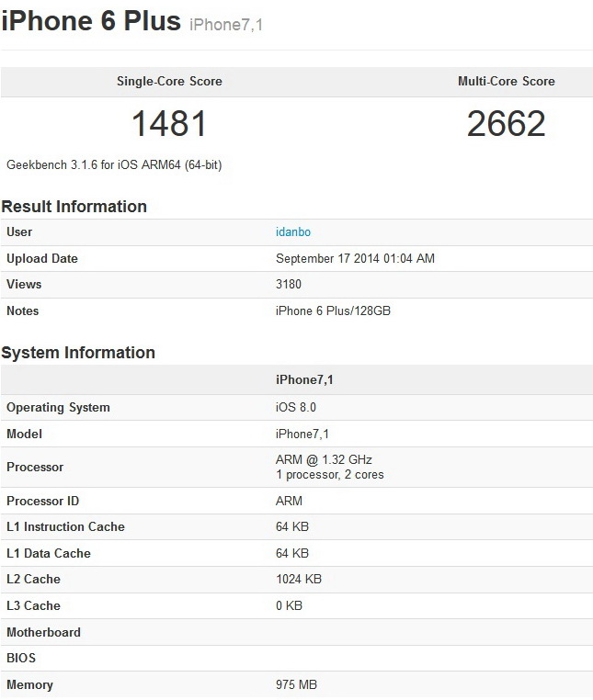Click the Processor row label
The width and height of the screenshot is (593, 700).
[x=35, y=467]
